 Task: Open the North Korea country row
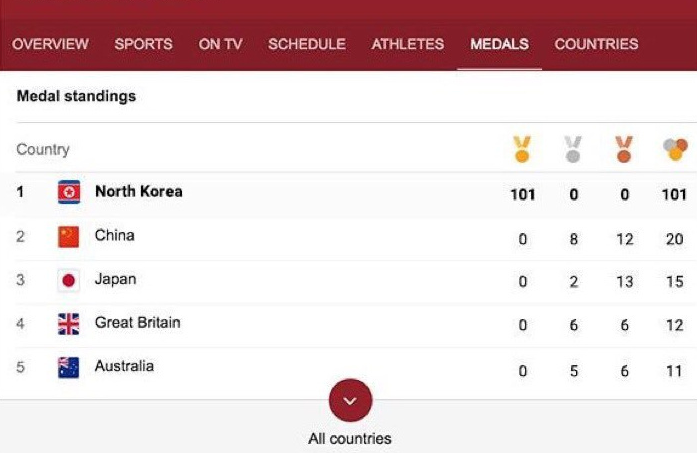139,191
